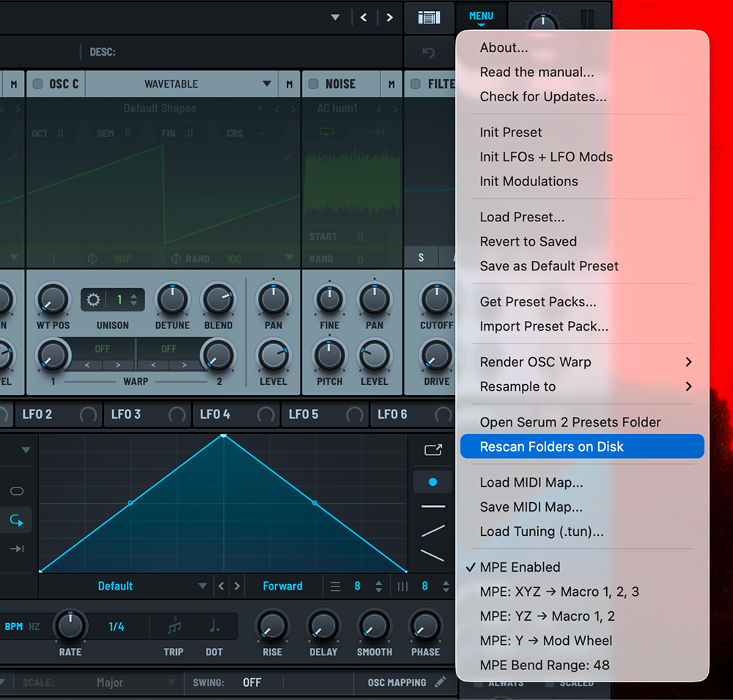Image resolution: width=733 pixels, height=700 pixels.
Task: Edit OSC mapping with pencil icon
Action: (439, 682)
